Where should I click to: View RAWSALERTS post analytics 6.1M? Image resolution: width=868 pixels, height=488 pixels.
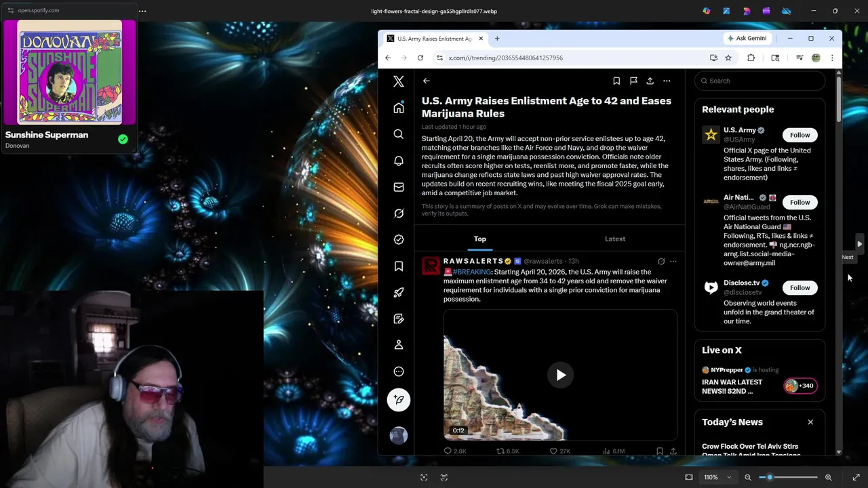click(614, 451)
